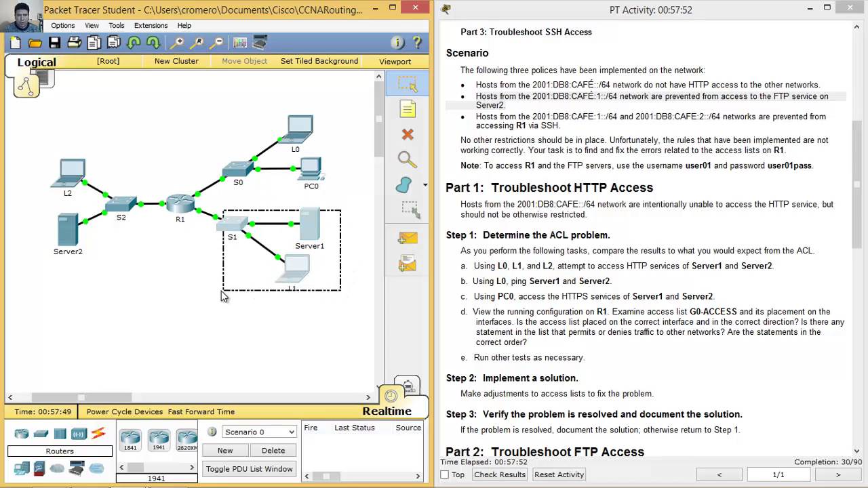This screenshot has width=868, height=488.
Task: Click the Print toolbar icon
Action: [75, 43]
